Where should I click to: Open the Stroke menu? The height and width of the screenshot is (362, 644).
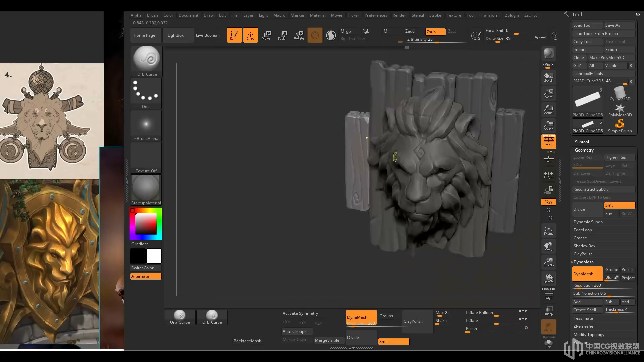(435, 15)
